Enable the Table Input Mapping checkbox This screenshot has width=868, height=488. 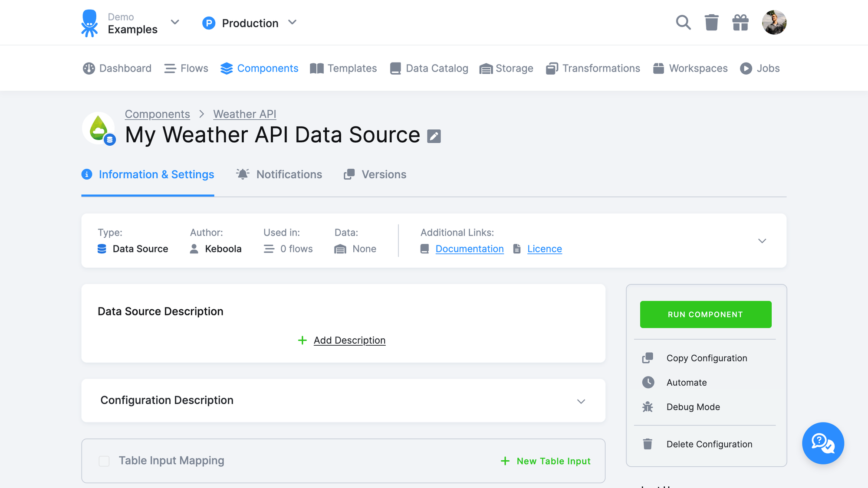(104, 461)
